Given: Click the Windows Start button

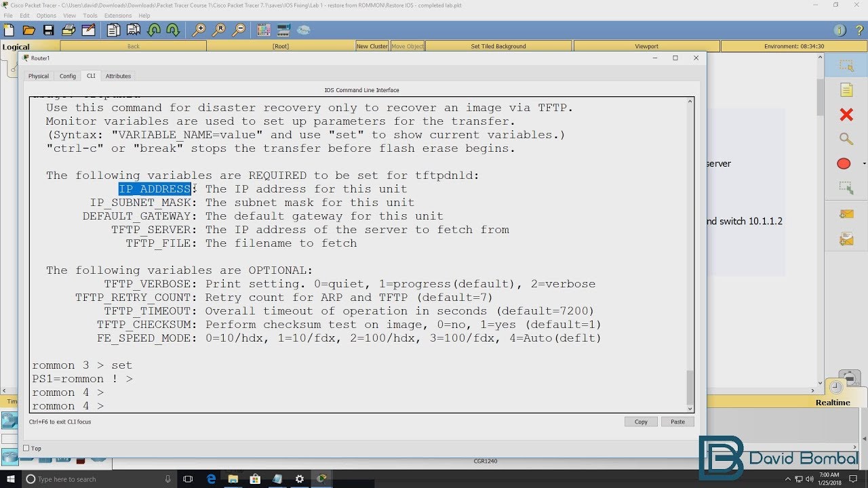Looking at the screenshot, I should tap(10, 479).
